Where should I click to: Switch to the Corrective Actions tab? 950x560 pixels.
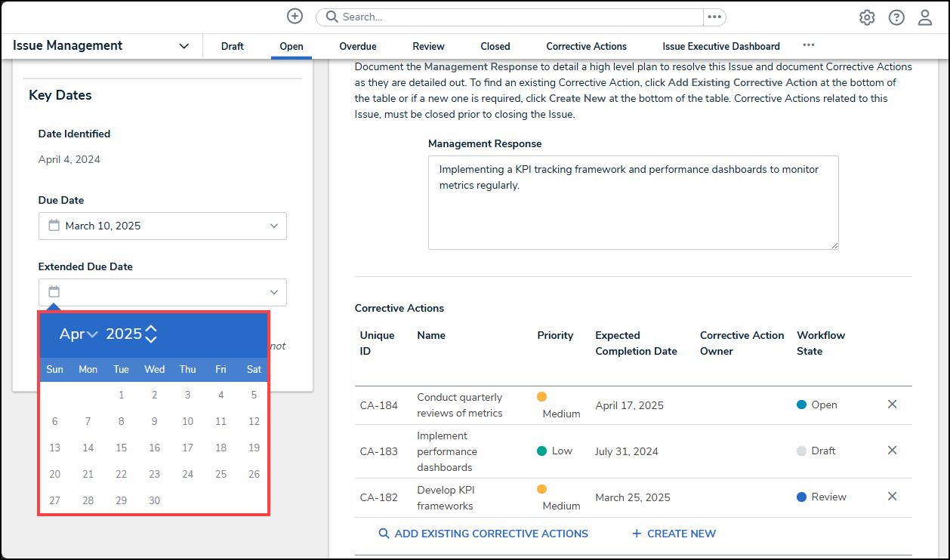tap(586, 47)
